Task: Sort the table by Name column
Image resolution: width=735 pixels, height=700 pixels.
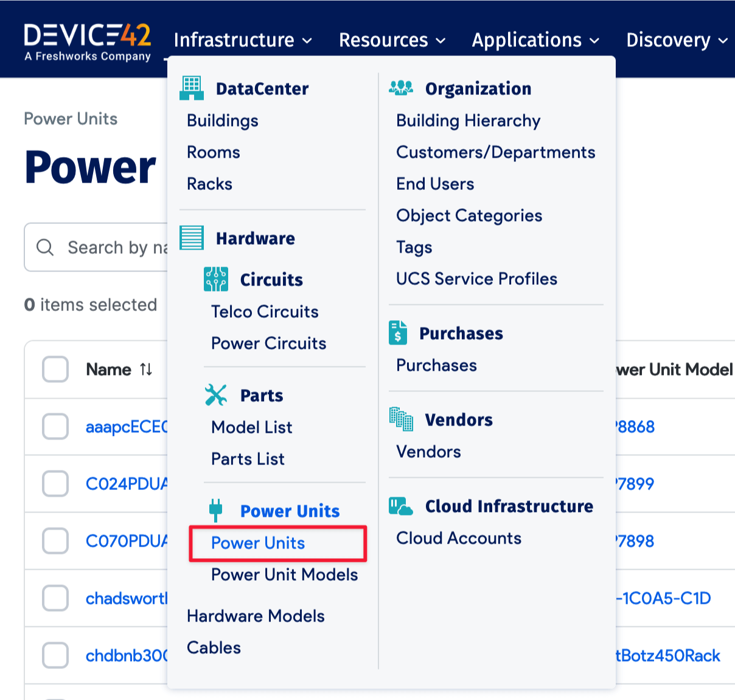Action: [x=146, y=369]
